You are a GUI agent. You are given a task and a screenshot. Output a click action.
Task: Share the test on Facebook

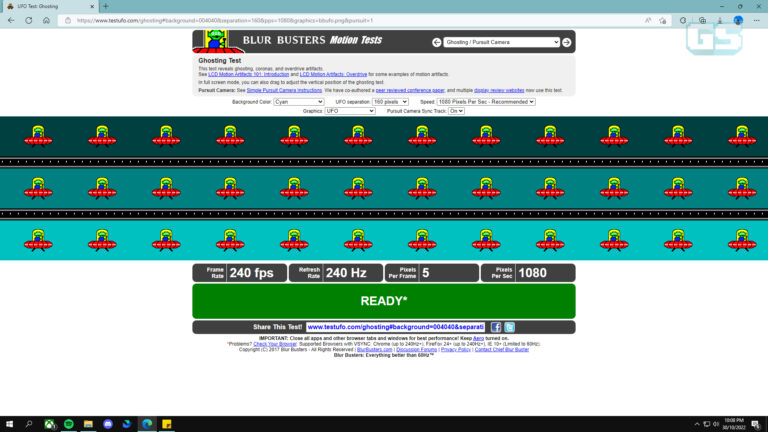click(x=496, y=327)
